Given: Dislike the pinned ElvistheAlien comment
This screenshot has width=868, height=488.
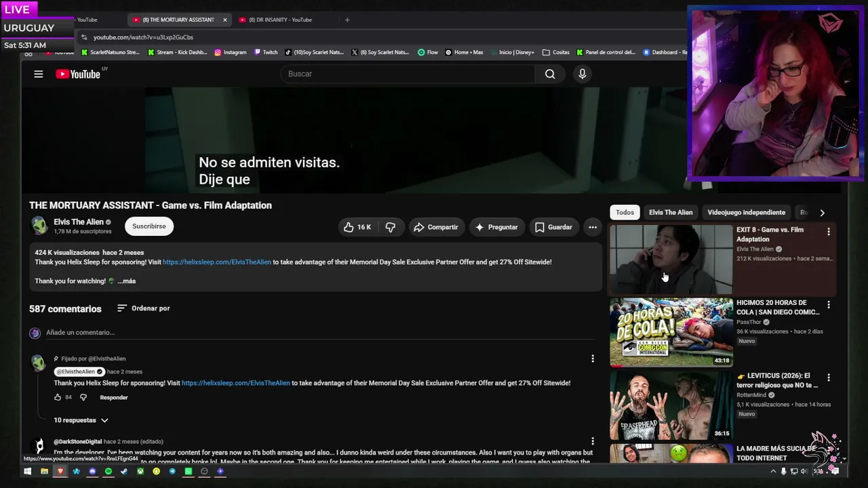Looking at the screenshot, I should (x=83, y=397).
